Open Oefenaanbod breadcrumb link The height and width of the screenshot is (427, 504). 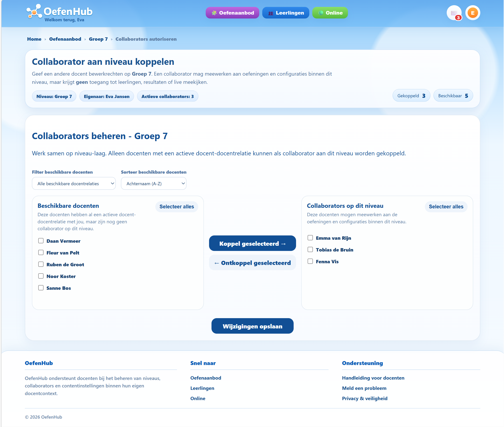65,39
